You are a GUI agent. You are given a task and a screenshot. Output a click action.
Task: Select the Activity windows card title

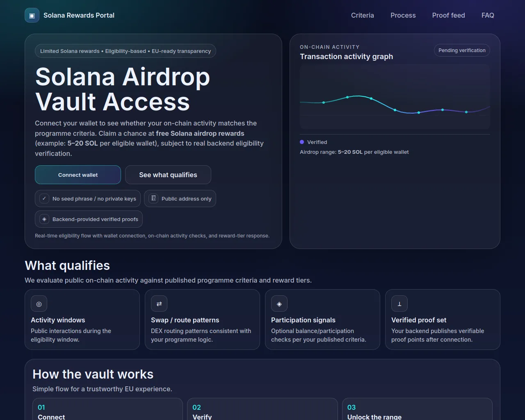pyautogui.click(x=58, y=320)
